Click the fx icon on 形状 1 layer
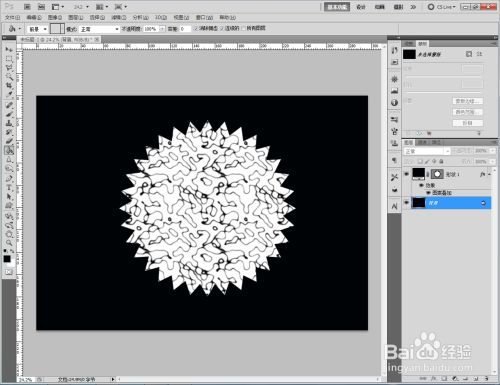Screen dimensions: 500x385 pos(482,174)
